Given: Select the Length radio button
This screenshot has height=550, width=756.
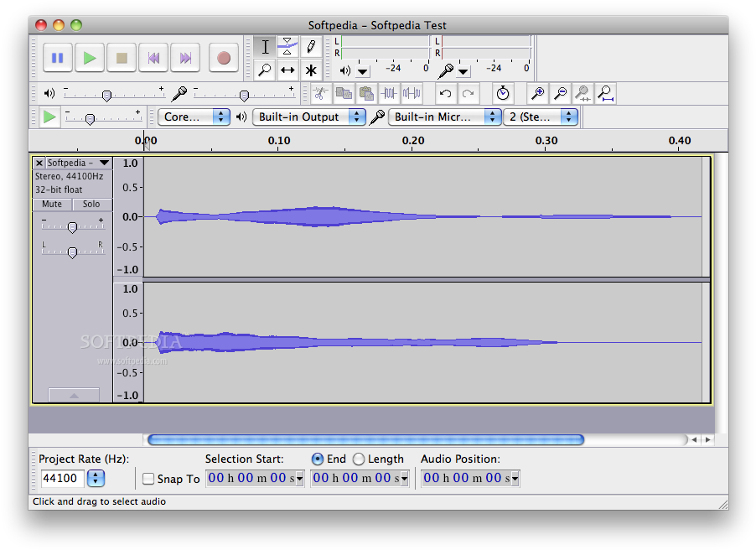Looking at the screenshot, I should point(359,459).
